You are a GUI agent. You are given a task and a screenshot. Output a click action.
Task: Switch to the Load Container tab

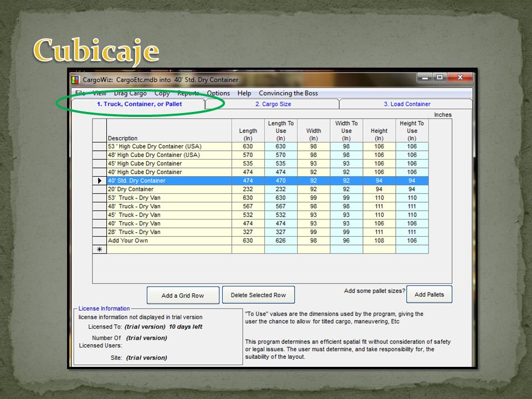pos(406,104)
